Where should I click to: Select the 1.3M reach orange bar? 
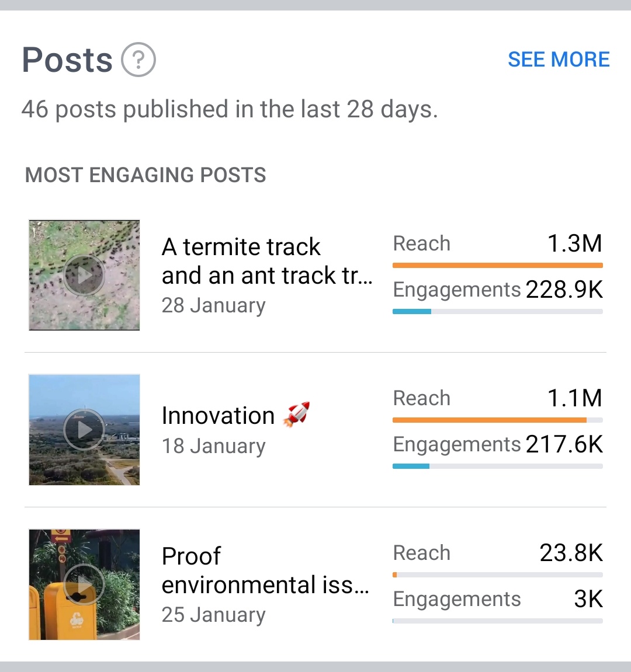pos(498,265)
